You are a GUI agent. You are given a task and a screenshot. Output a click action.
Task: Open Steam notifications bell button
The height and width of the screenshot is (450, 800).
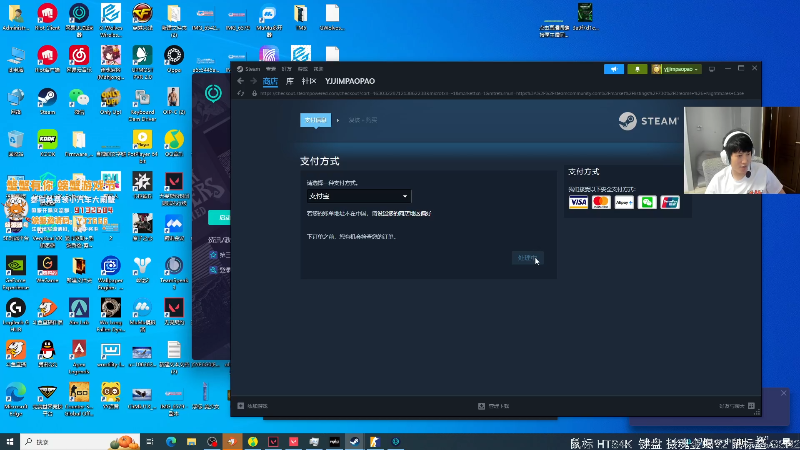[637, 69]
